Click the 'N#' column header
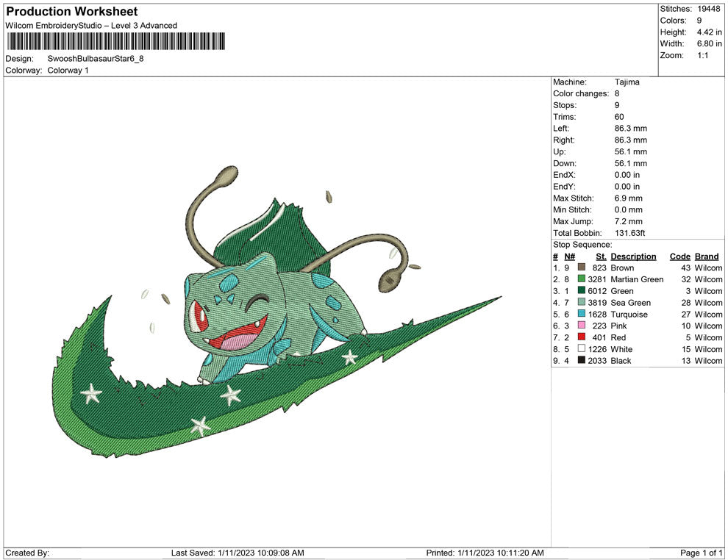 569,256
